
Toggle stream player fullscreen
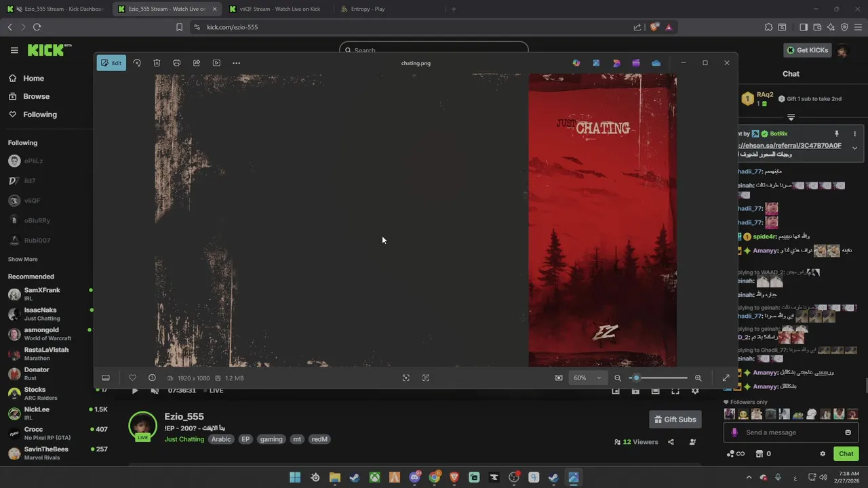pos(675,391)
